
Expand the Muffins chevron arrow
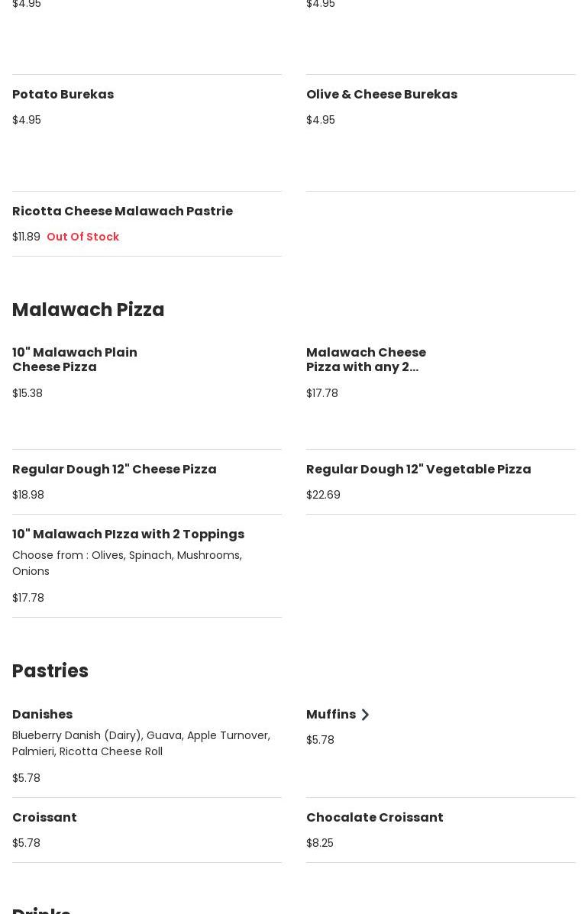(x=365, y=715)
